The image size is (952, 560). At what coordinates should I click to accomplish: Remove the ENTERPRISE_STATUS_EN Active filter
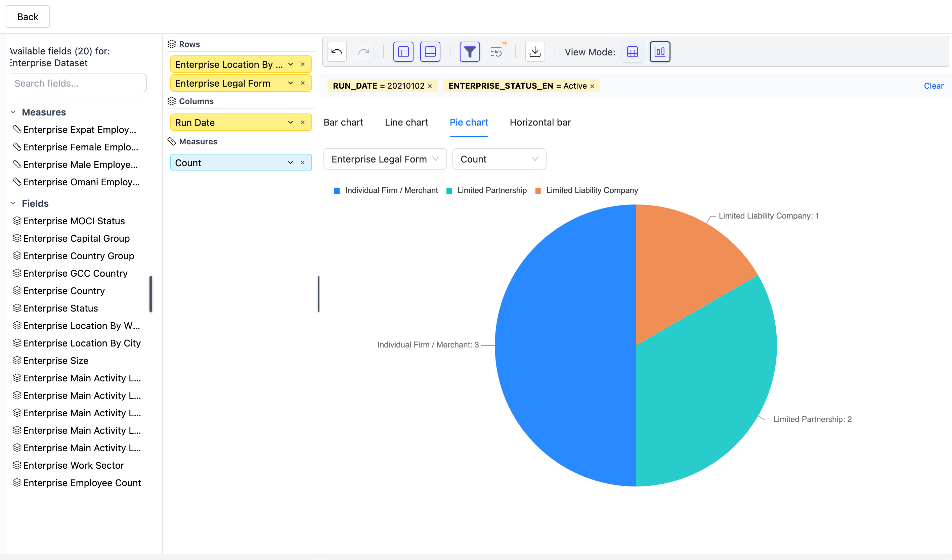(x=592, y=86)
